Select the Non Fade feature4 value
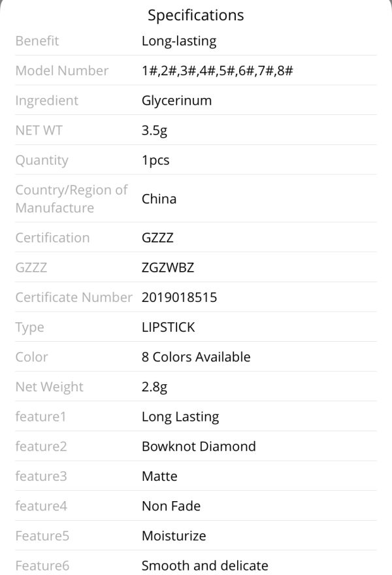The image size is (392, 575). click(x=171, y=506)
